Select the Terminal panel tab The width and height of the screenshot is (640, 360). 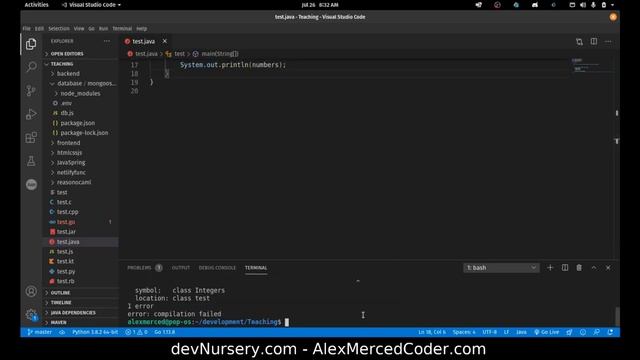(256, 268)
